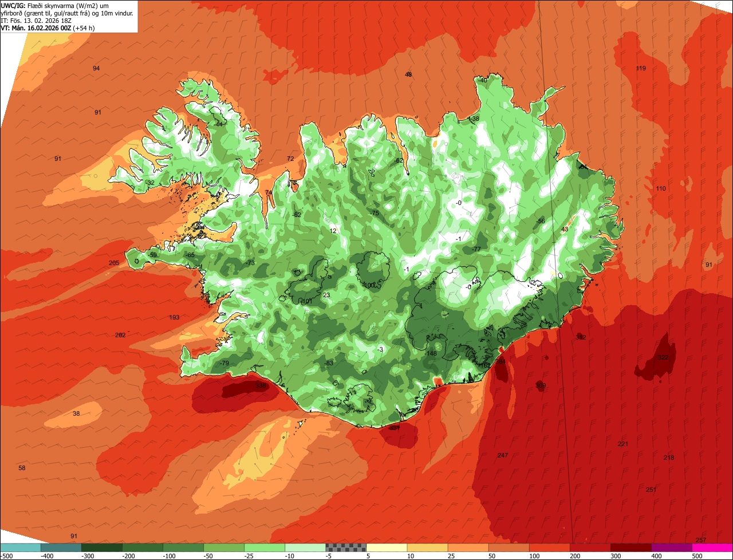
Task: Click the pale yellow 5 to 10 legend swatch
Action: click(387, 547)
